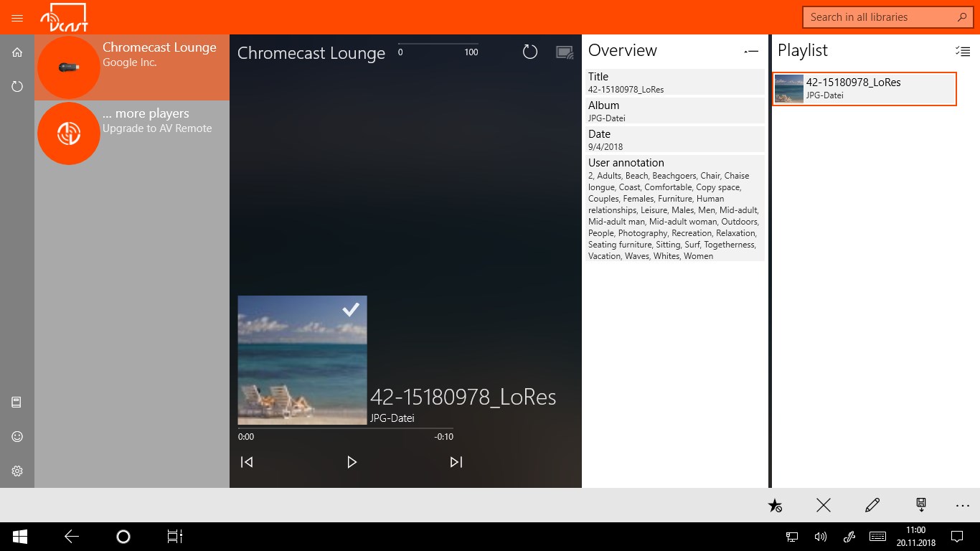Go to Home in sidebar
The height and width of the screenshot is (551, 980).
pyautogui.click(x=17, y=52)
